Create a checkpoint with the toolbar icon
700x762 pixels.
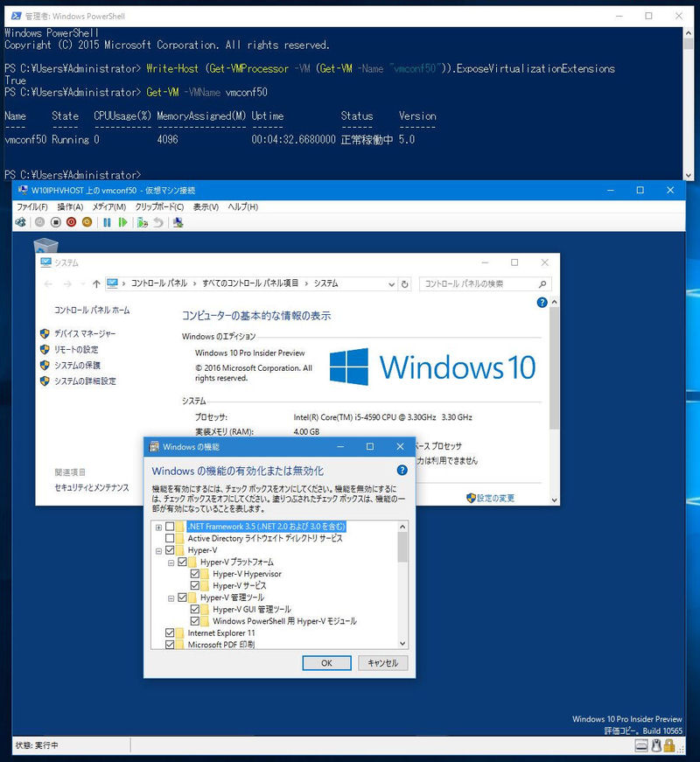click(142, 222)
